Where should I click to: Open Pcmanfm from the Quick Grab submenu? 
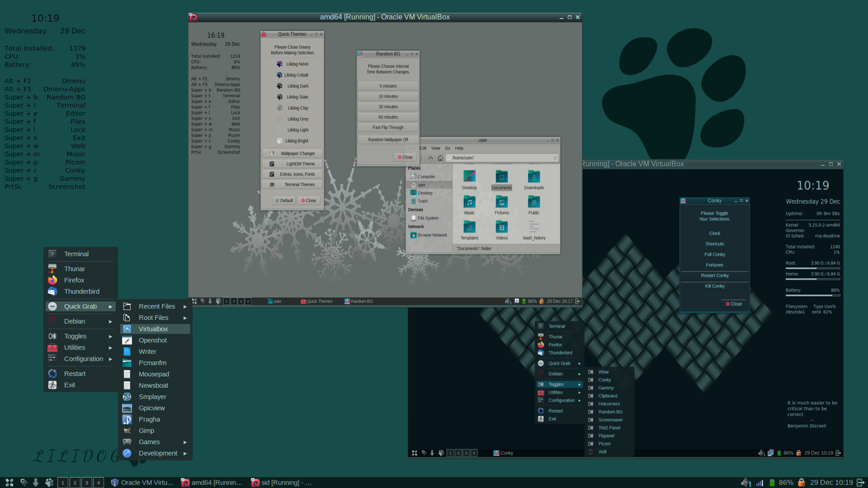(x=155, y=363)
